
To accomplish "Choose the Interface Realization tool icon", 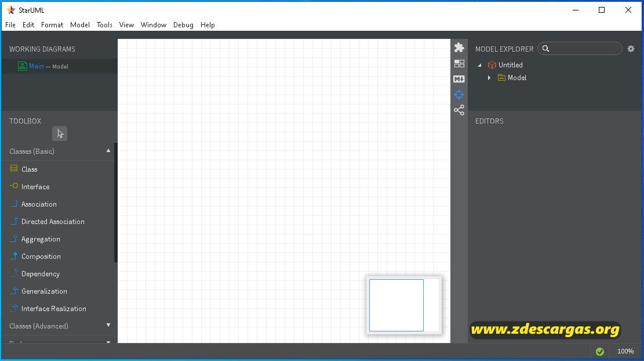I will tap(14, 308).
